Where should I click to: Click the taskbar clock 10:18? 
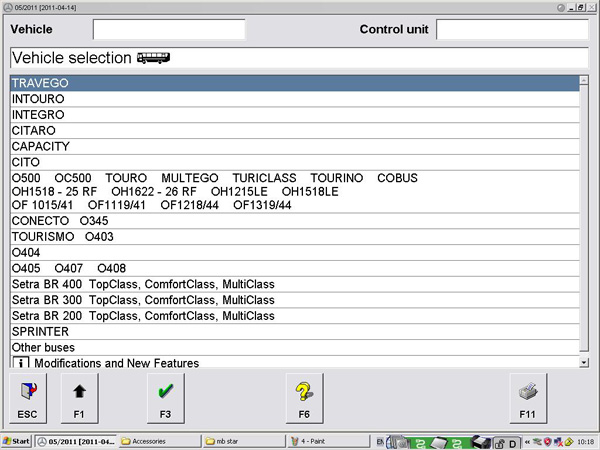click(586, 442)
